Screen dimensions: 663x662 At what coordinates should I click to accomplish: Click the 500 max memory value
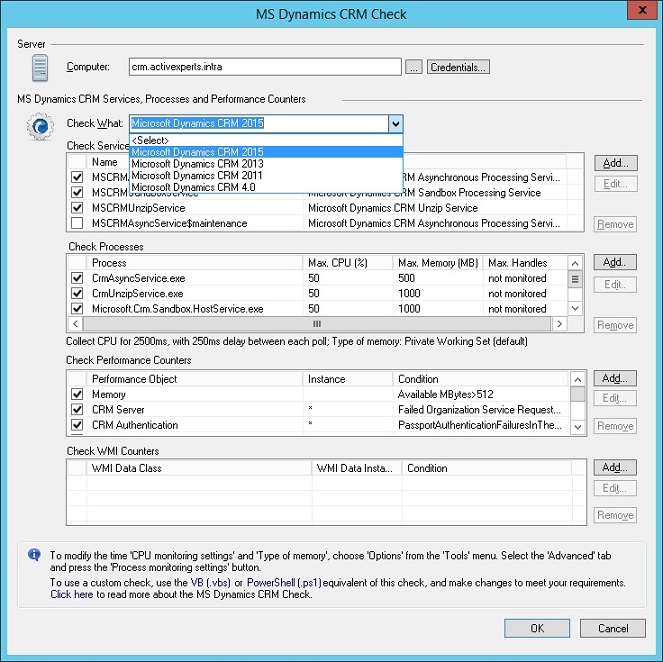(406, 278)
